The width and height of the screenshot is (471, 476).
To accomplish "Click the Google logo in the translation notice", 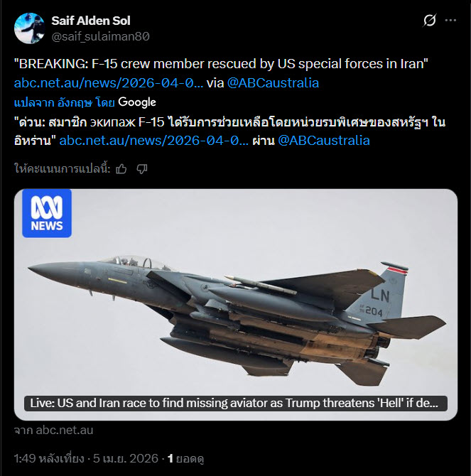I will coord(137,102).
